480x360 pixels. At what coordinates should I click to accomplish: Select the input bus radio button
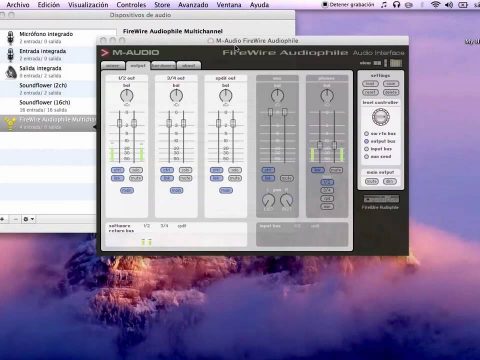point(366,149)
